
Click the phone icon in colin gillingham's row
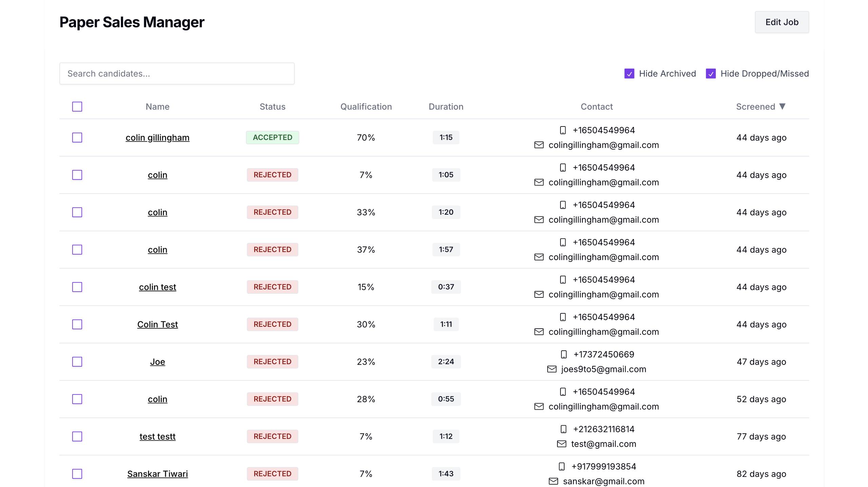pyautogui.click(x=563, y=130)
